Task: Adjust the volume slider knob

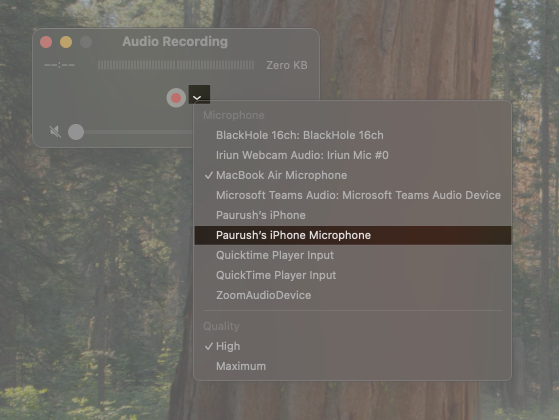Action: coord(76,132)
